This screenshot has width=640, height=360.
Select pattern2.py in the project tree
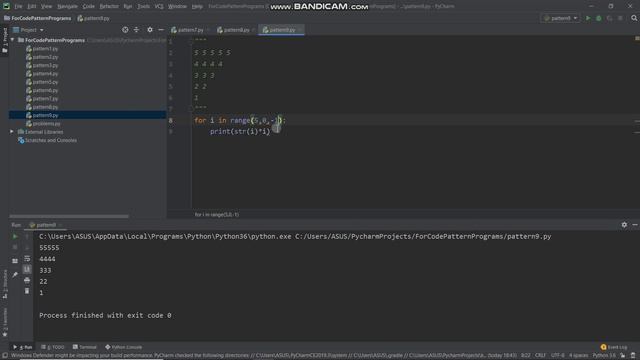[x=45, y=57]
